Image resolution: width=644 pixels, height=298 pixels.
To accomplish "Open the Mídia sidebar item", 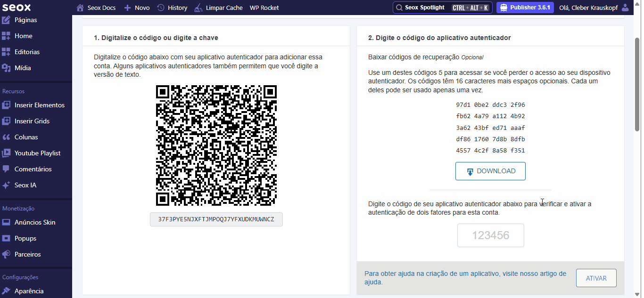I will click(23, 68).
